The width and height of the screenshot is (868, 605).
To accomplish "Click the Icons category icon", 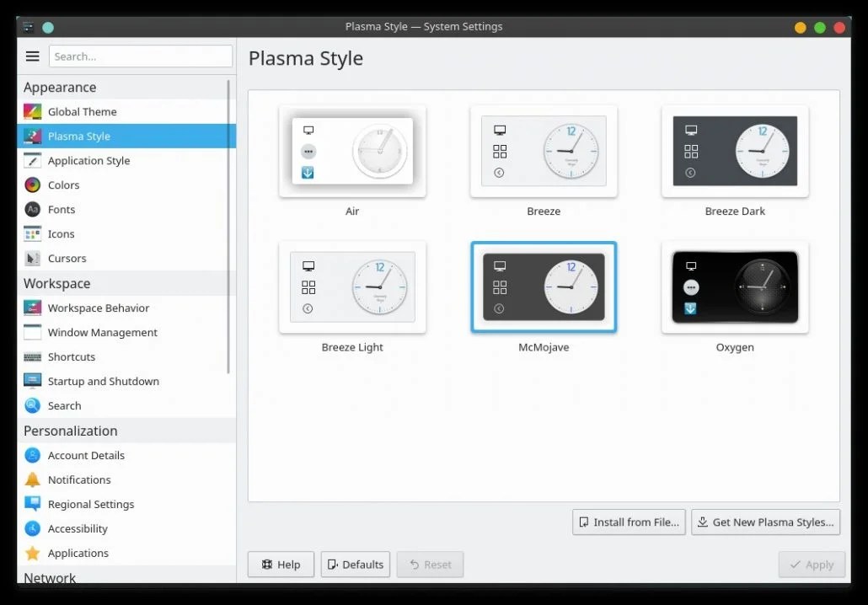I will [33, 233].
